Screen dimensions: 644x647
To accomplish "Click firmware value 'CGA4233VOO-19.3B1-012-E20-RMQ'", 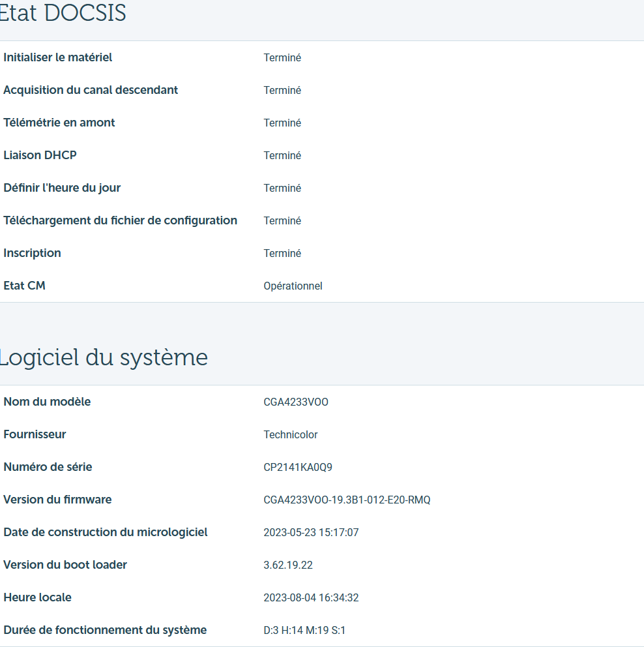I will click(347, 500).
